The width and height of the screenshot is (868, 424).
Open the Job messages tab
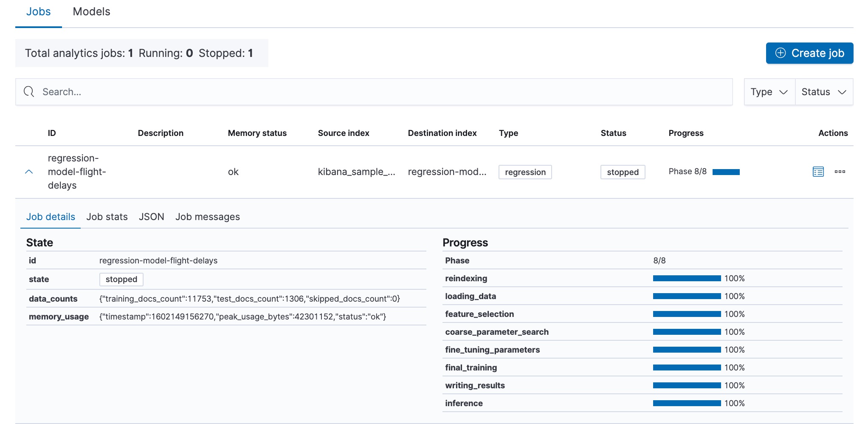coord(207,217)
